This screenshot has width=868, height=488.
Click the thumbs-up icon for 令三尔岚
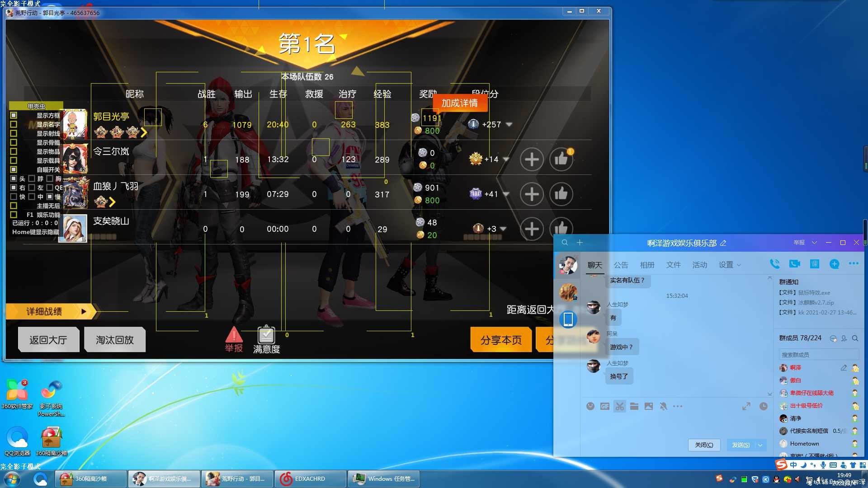click(x=561, y=159)
